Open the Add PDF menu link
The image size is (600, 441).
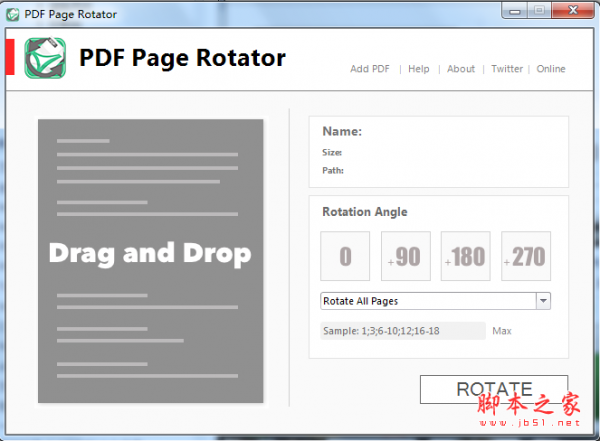tap(370, 69)
